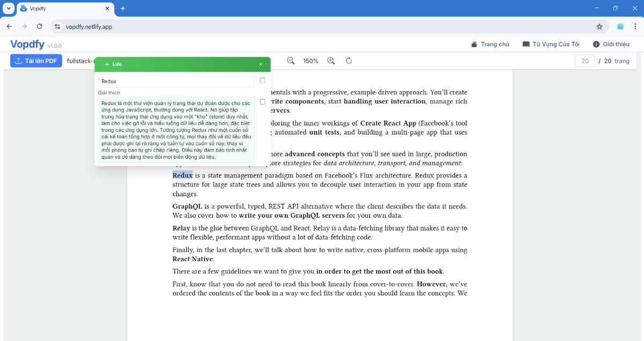
Task: Click the page number input field
Action: pos(584,61)
